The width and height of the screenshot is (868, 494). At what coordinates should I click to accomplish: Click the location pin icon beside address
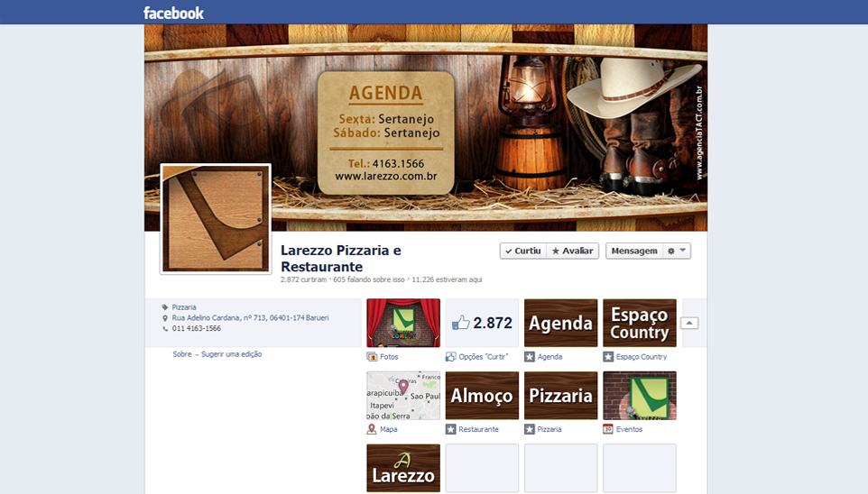click(164, 318)
